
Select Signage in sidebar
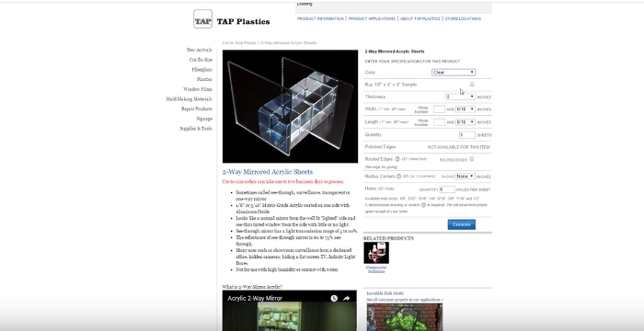204,119
